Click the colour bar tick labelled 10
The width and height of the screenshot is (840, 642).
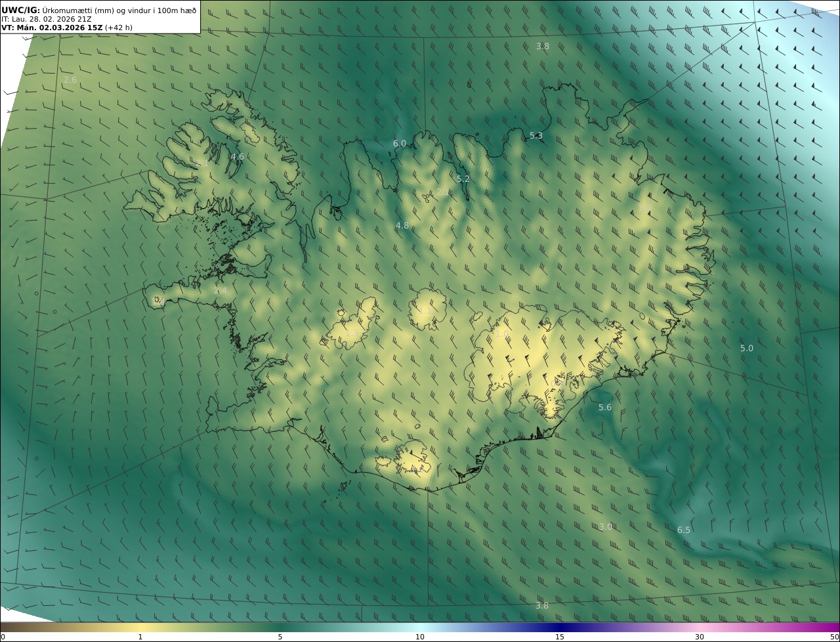click(x=420, y=637)
